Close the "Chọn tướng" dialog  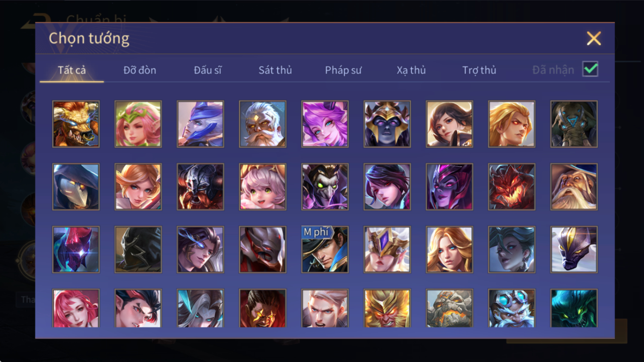pos(594,39)
